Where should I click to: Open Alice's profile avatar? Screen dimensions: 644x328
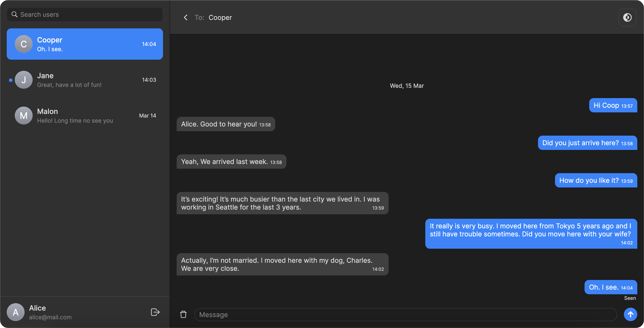click(15, 312)
